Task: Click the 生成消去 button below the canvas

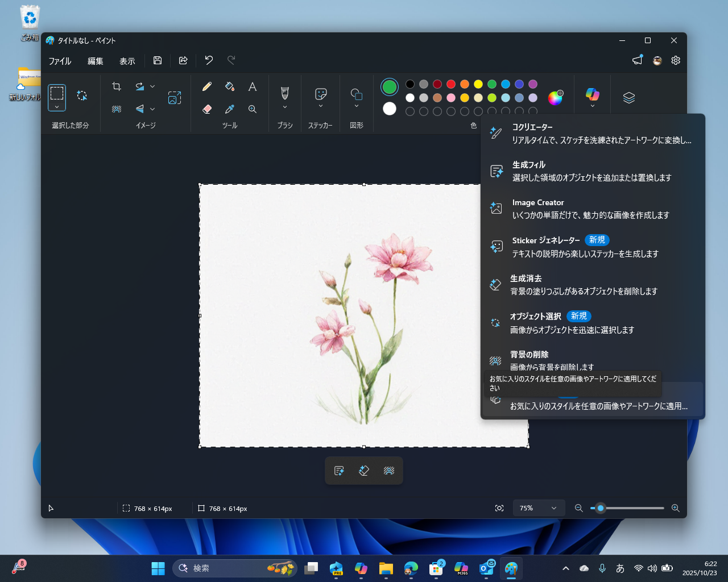Action: point(364,471)
